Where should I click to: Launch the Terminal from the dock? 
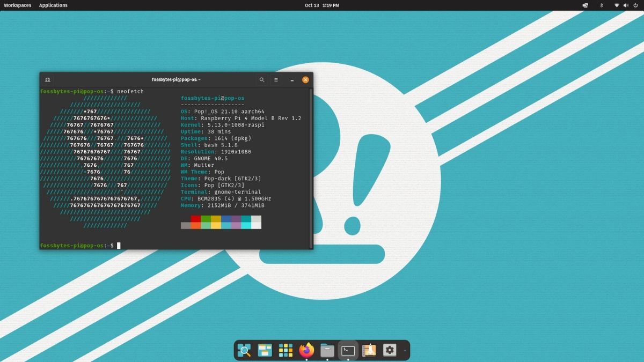coord(348,350)
